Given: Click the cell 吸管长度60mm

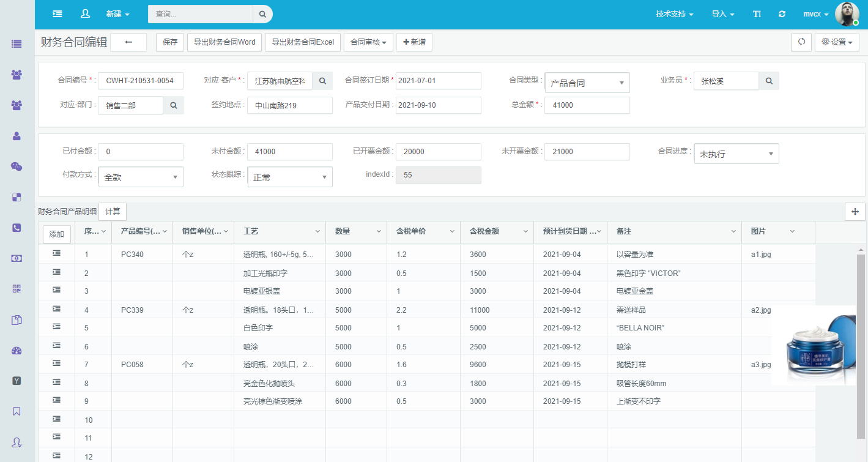Looking at the screenshot, I should click(x=674, y=383).
